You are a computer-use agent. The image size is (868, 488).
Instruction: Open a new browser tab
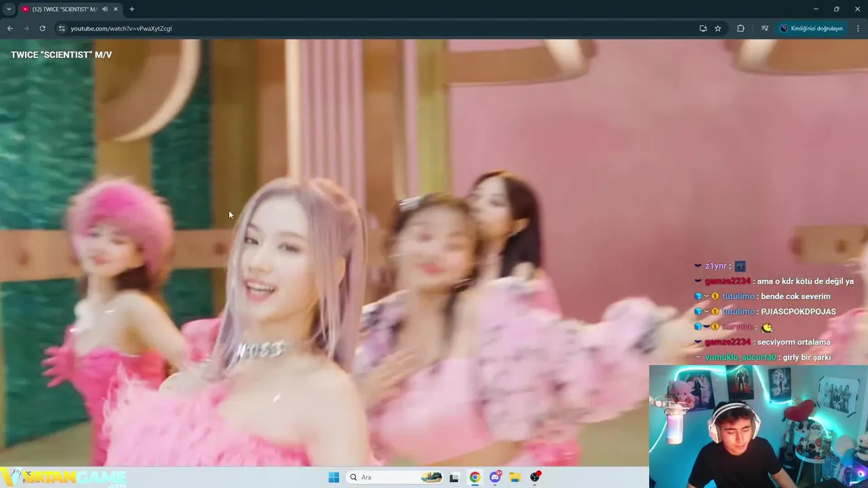click(132, 9)
